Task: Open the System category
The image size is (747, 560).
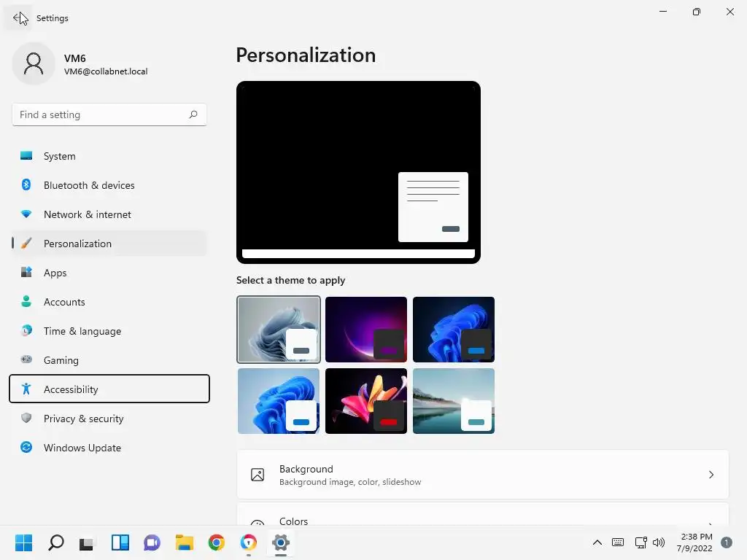Action: pyautogui.click(x=109, y=156)
